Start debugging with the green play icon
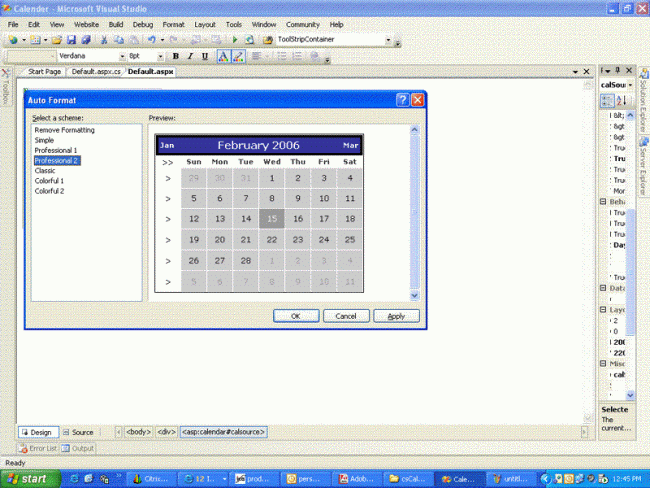Screen dimensions: 650x488 pos(235,40)
